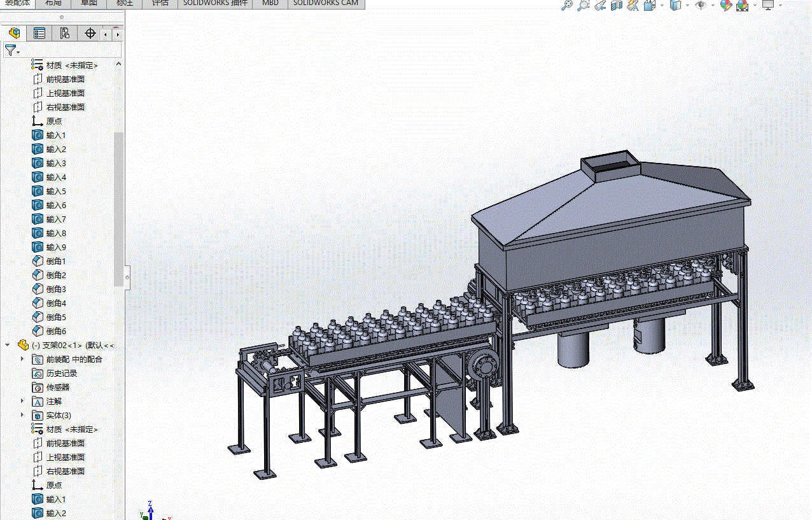Click the Zoom to Area magnifier icon

point(584,5)
